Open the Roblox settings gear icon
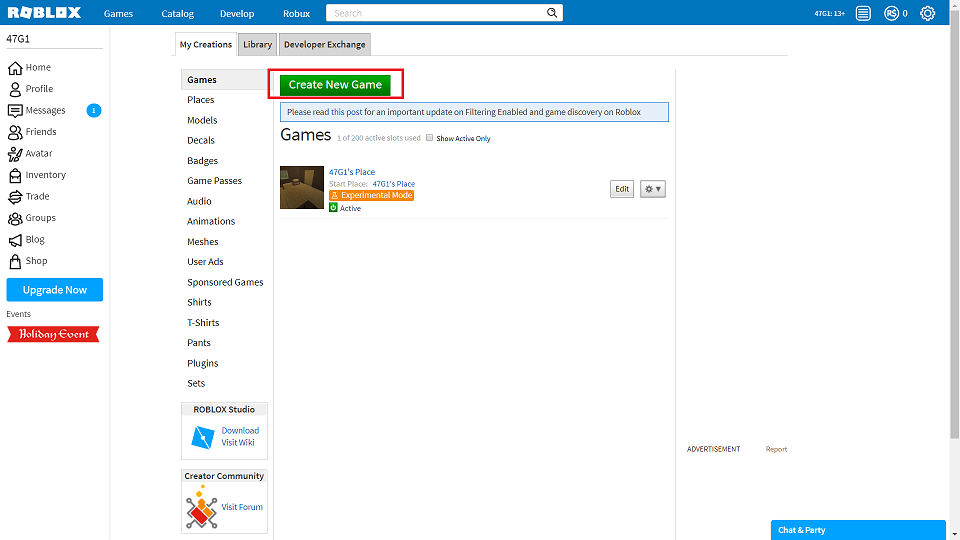The height and width of the screenshot is (540, 960). click(927, 13)
